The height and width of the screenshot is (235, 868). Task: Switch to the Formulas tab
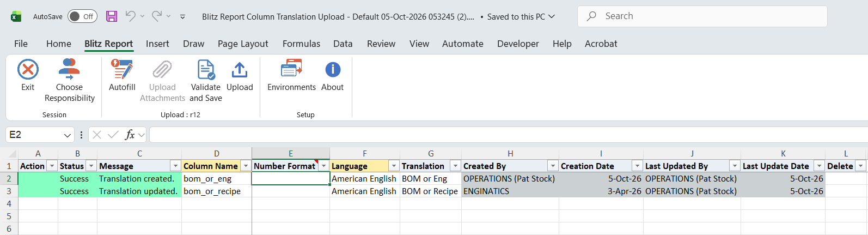pos(301,44)
